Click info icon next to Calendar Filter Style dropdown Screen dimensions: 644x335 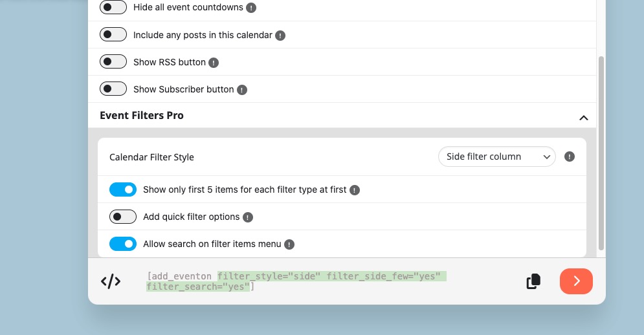570,157
